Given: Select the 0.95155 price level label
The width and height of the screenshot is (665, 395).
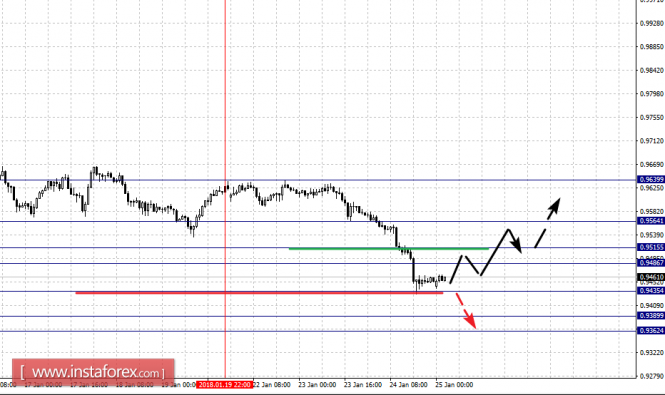Looking at the screenshot, I should (651, 247).
